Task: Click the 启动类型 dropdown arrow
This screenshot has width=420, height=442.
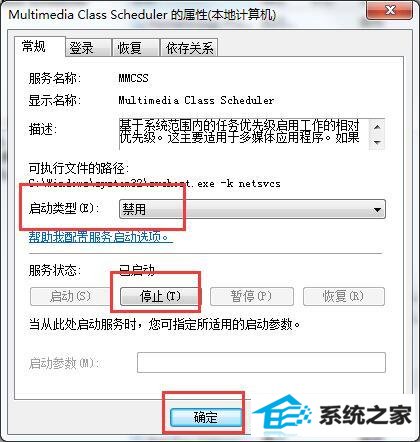Action: [377, 210]
